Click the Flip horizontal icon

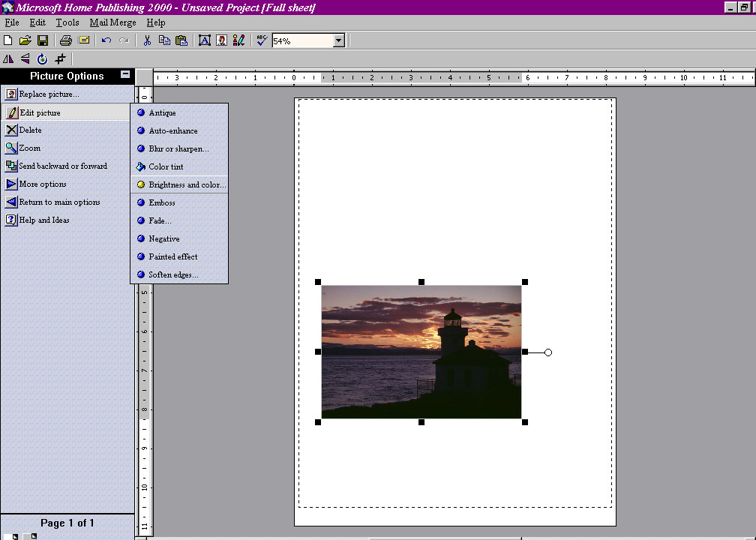coord(8,59)
